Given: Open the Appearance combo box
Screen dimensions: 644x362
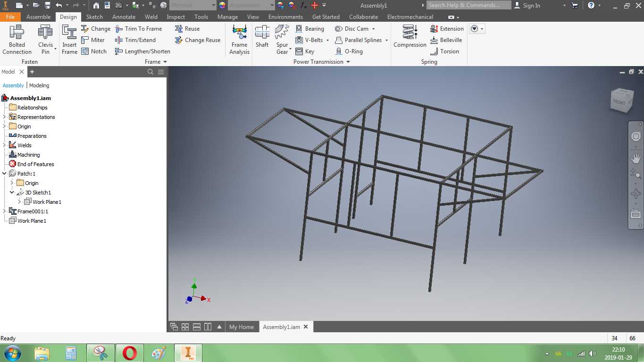Looking at the screenshot, I should tap(251, 5).
